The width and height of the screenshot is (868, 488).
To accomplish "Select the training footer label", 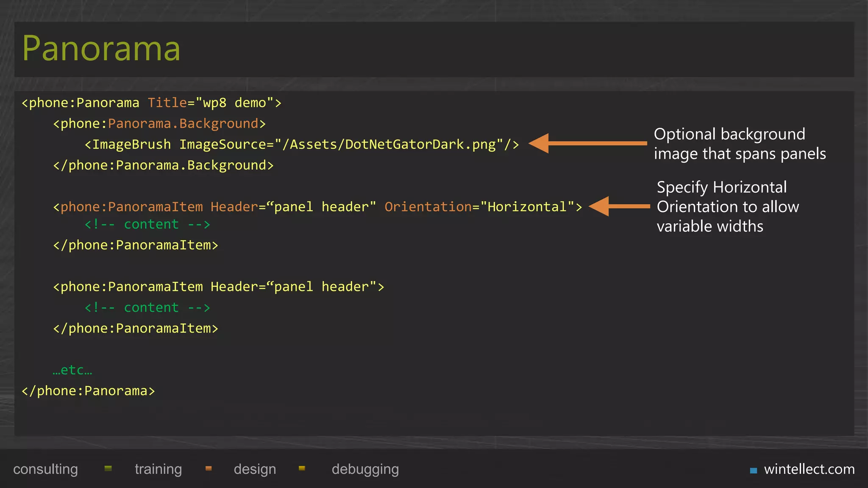I will click(x=158, y=469).
